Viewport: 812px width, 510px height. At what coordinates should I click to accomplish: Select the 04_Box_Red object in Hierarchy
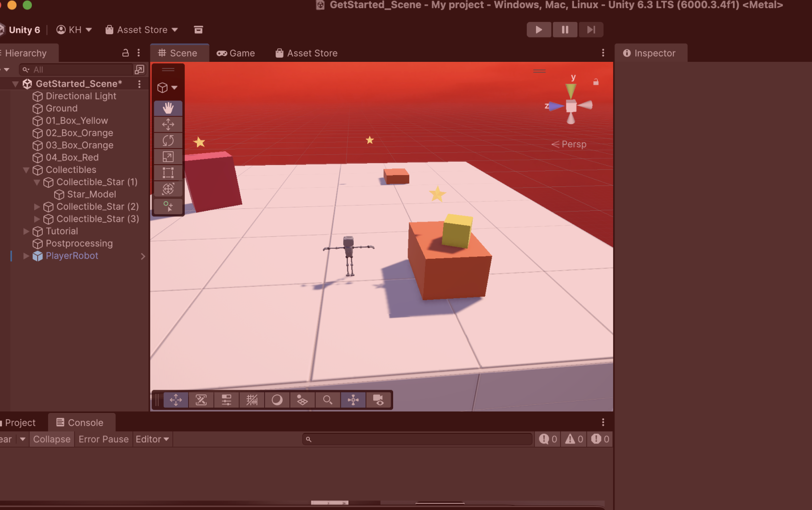[x=72, y=157]
